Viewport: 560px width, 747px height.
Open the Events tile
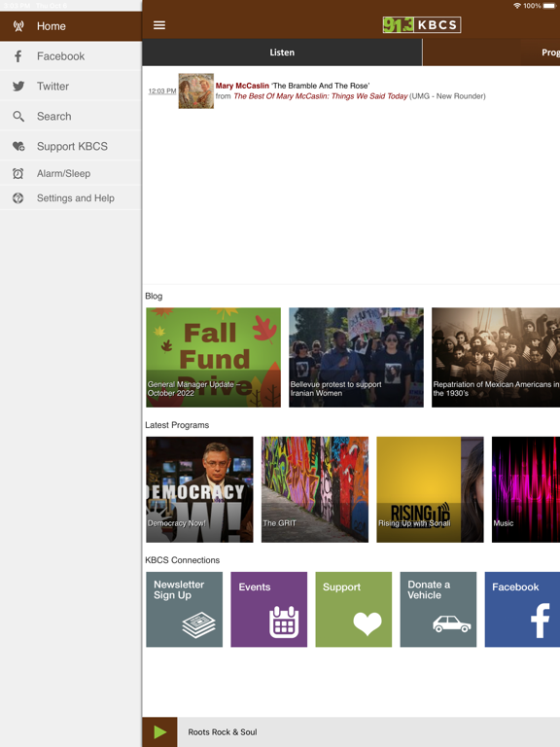(269, 609)
